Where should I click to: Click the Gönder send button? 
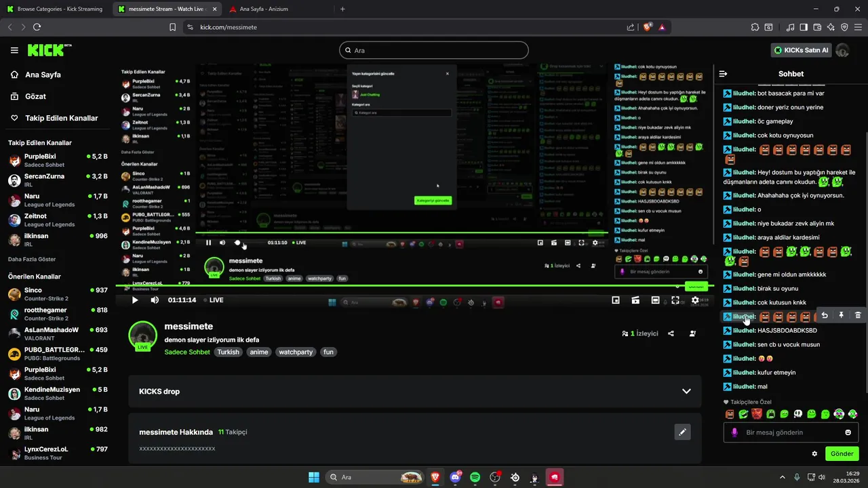coord(842,453)
